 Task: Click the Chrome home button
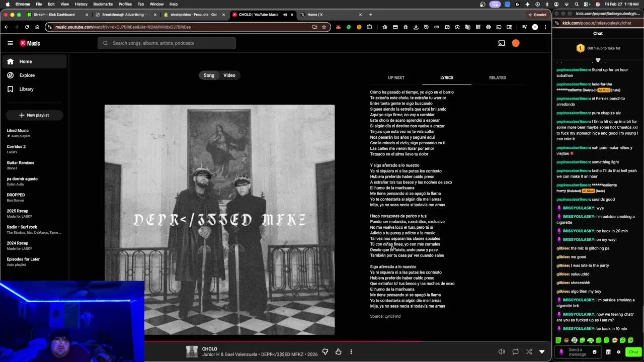pyautogui.click(x=37, y=27)
